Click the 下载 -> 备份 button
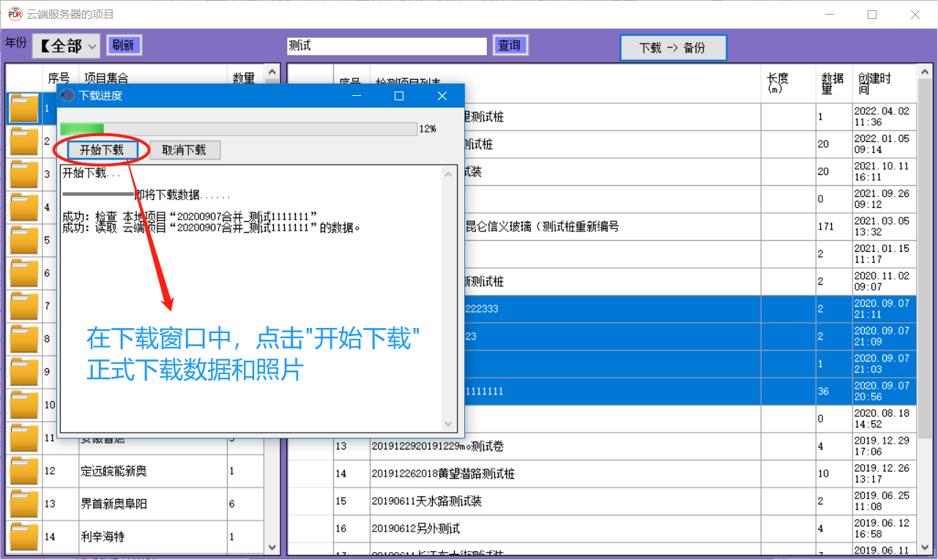The image size is (938, 560). [673, 48]
